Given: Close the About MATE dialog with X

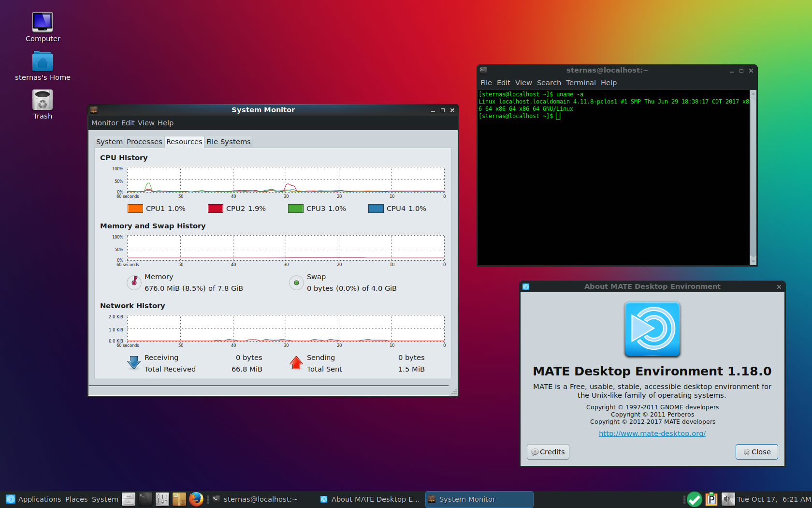Looking at the screenshot, I should [779, 287].
